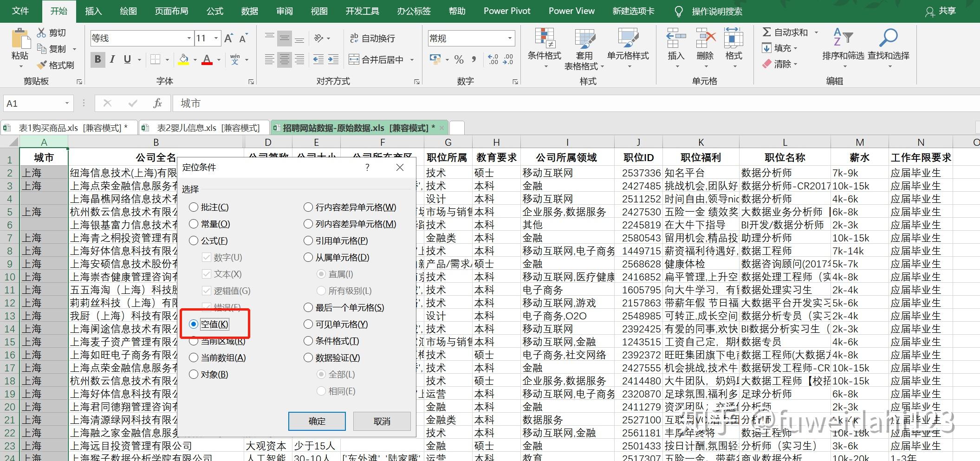Open the AutoSum (自动求和) dropdown arrow

(x=817, y=32)
